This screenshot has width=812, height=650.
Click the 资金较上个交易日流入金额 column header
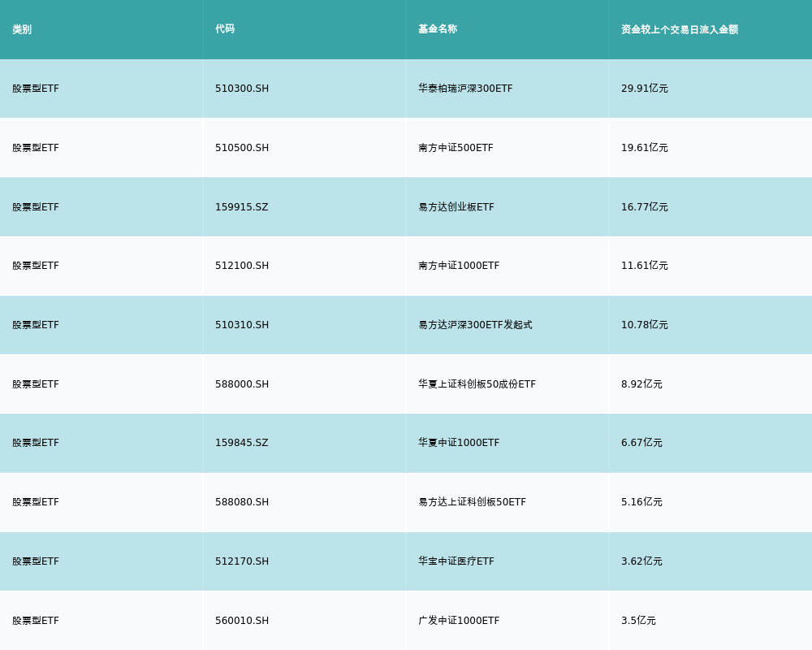[x=680, y=29]
